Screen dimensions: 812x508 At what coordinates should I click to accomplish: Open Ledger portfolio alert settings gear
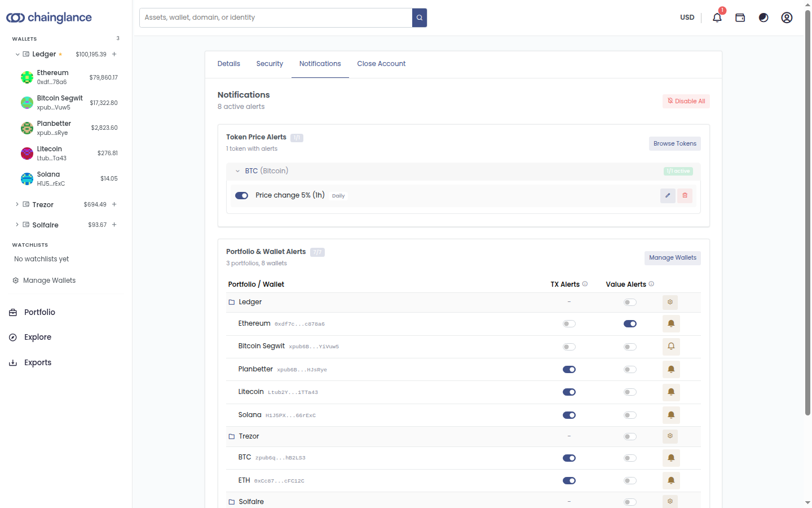(x=670, y=302)
